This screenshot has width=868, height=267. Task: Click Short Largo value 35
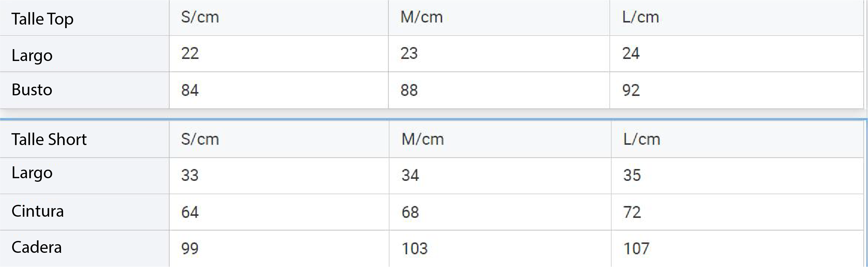632,175
